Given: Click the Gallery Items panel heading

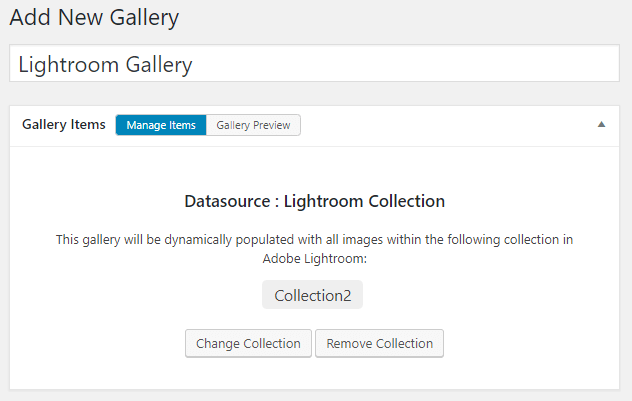Looking at the screenshot, I should [64, 125].
